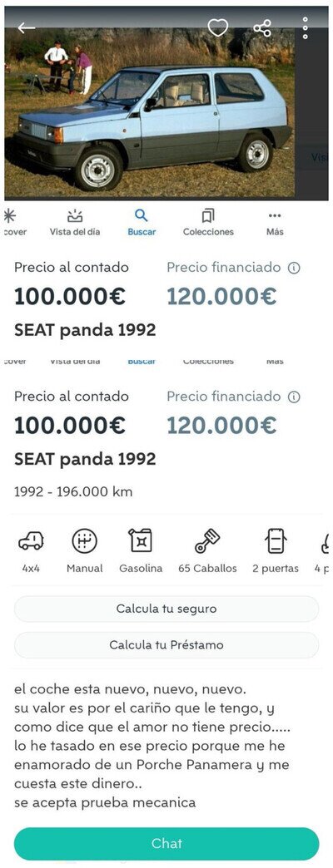
Task: Click Calcula tu Préstamo button
Action: point(166,645)
